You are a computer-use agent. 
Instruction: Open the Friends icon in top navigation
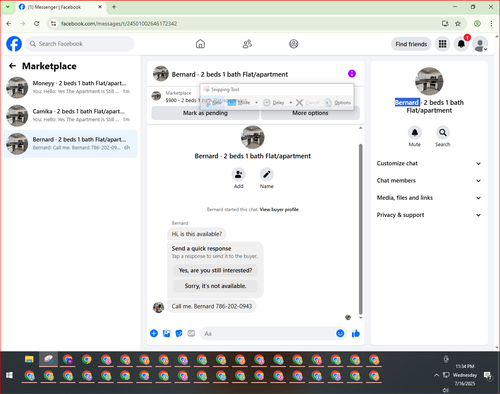247,44
